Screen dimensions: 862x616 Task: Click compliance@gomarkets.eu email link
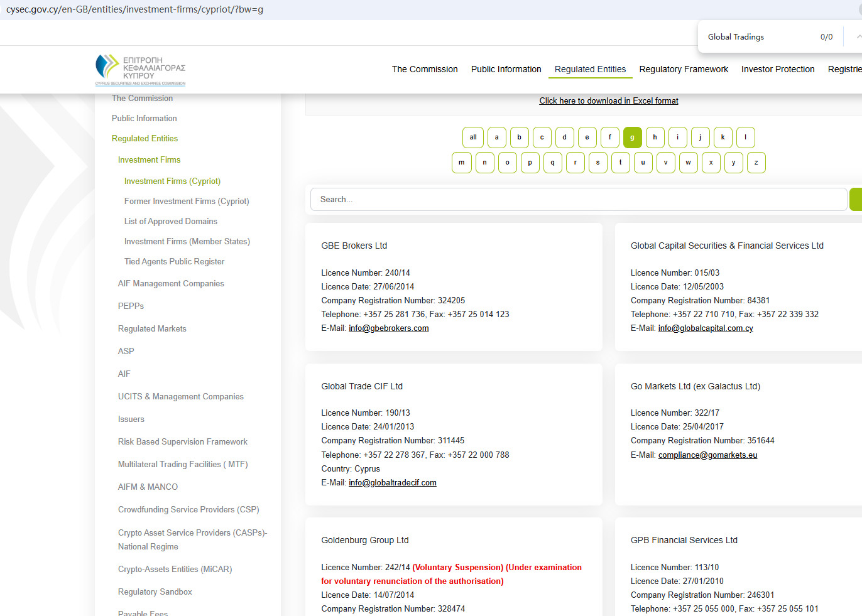[x=707, y=455]
